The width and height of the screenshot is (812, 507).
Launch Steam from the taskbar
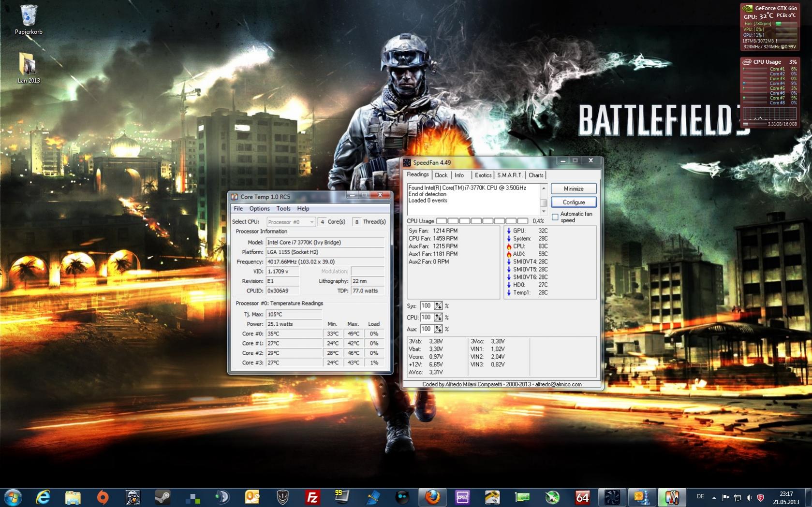162,497
